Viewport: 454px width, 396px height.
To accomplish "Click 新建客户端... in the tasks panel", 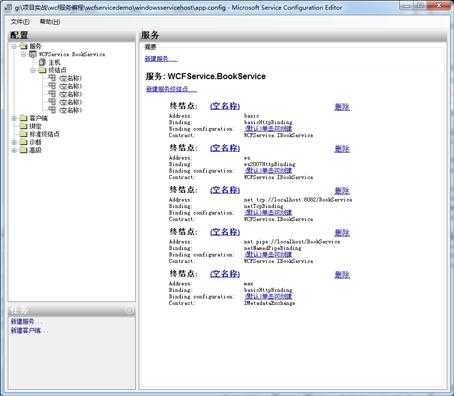I will (29, 331).
